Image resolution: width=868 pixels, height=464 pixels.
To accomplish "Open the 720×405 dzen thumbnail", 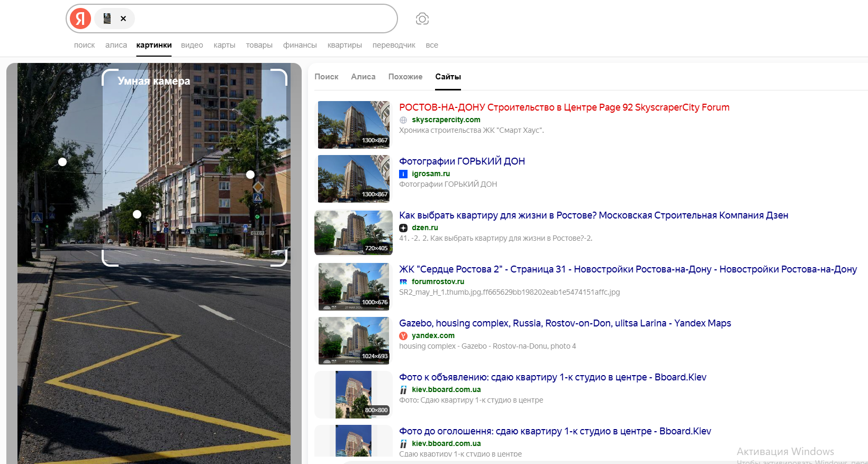I will [354, 233].
